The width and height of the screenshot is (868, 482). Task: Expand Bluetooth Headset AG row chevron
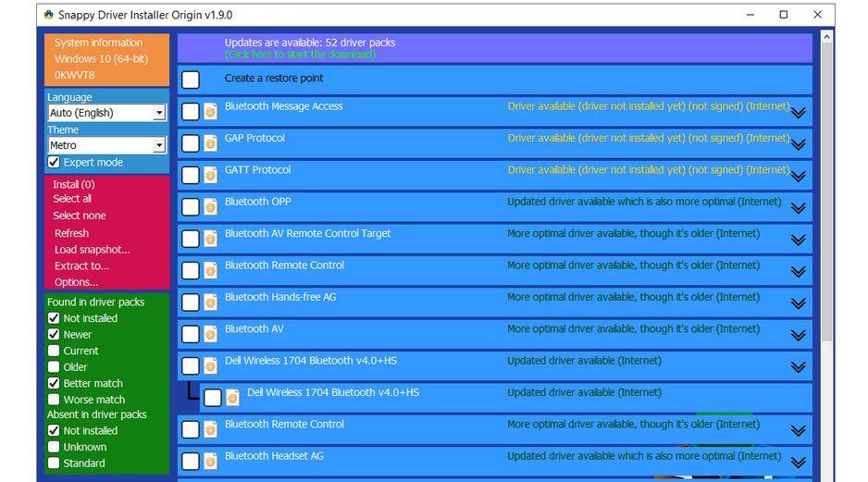point(799,462)
